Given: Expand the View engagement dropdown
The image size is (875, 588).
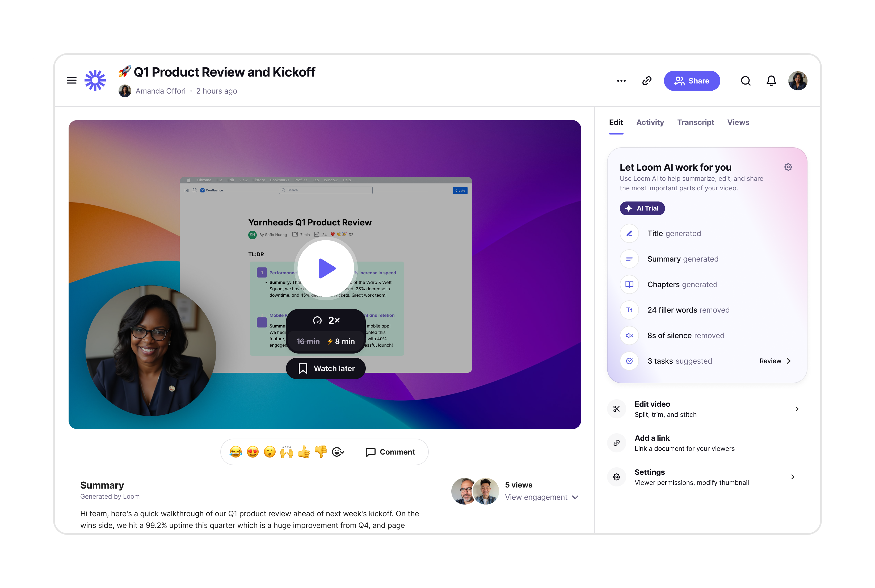Looking at the screenshot, I should [x=542, y=497].
